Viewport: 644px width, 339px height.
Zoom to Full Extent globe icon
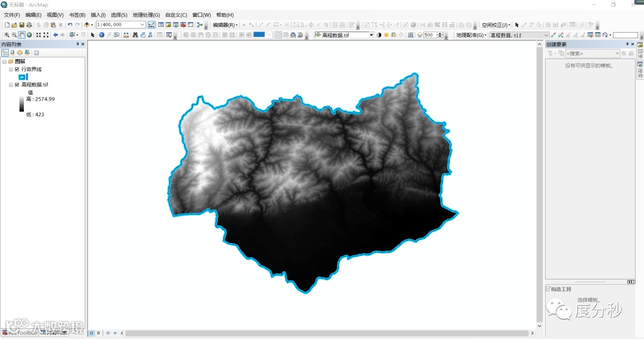29,35
